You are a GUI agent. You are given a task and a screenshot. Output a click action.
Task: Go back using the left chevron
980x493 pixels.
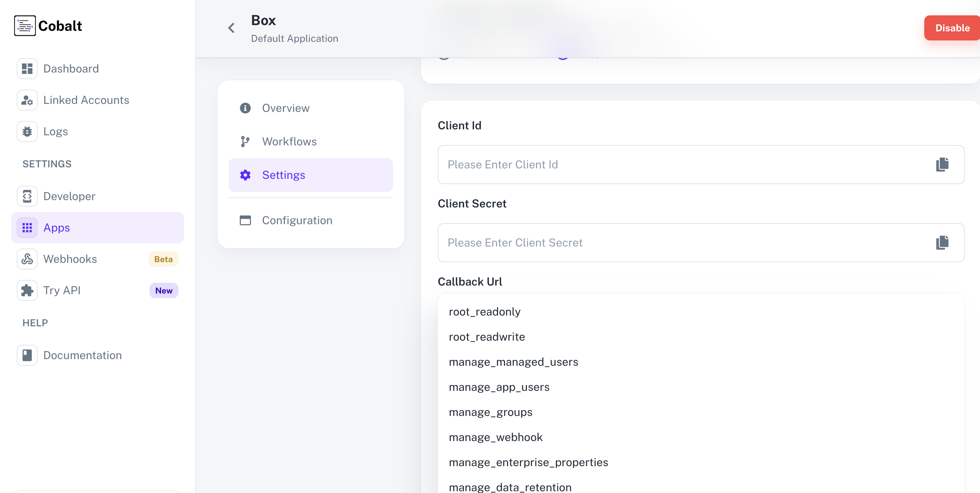(231, 28)
